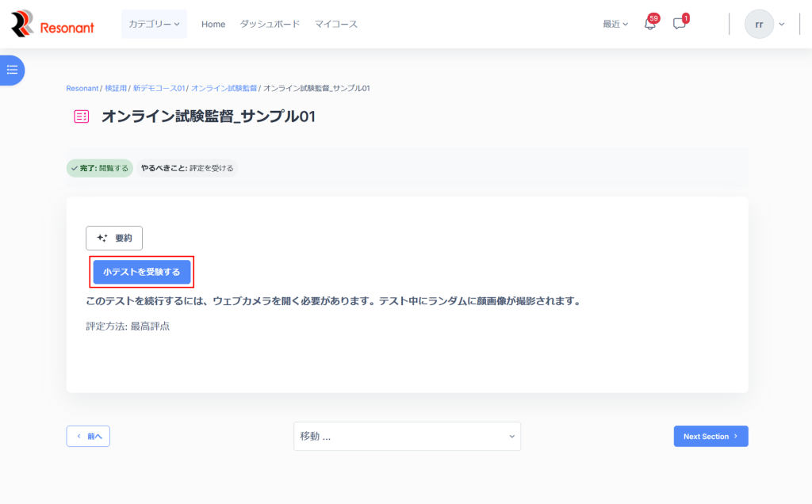Open the 検証用 breadcrumb link
This screenshot has width=812, height=504.
[115, 88]
